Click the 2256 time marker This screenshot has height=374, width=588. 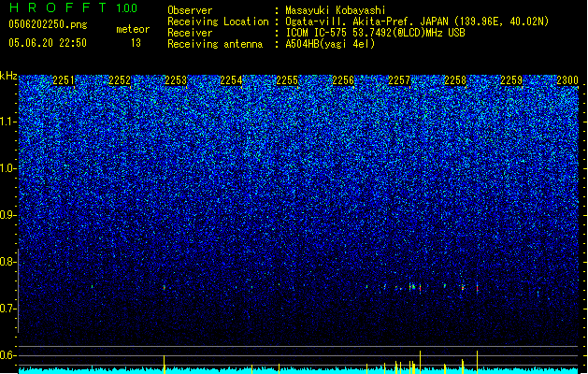(x=343, y=80)
